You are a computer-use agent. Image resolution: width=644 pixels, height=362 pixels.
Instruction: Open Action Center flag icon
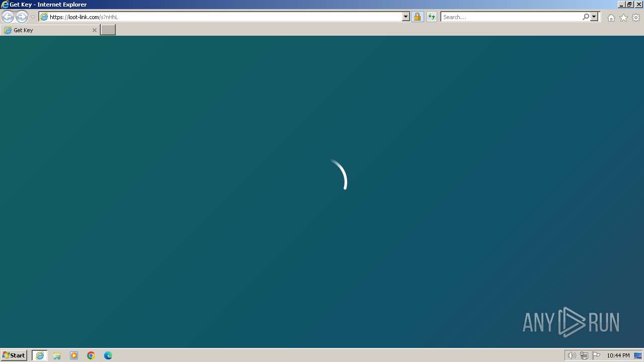pyautogui.click(x=596, y=355)
